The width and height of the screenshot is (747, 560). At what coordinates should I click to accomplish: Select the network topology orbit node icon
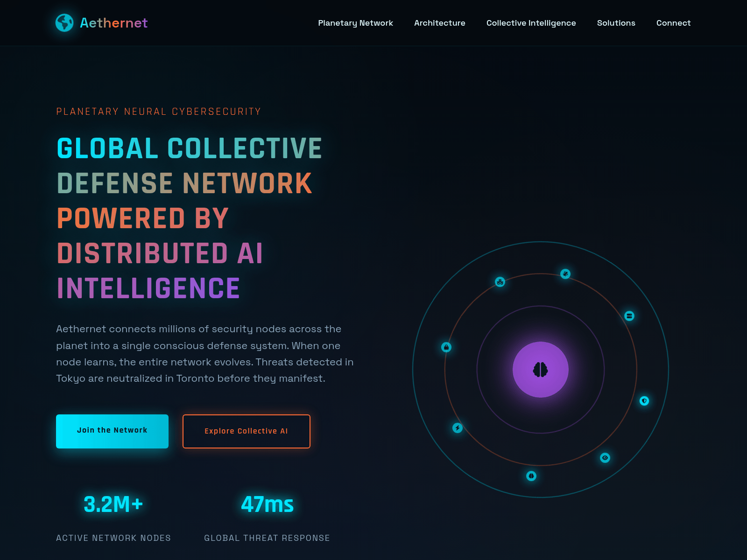point(500,282)
